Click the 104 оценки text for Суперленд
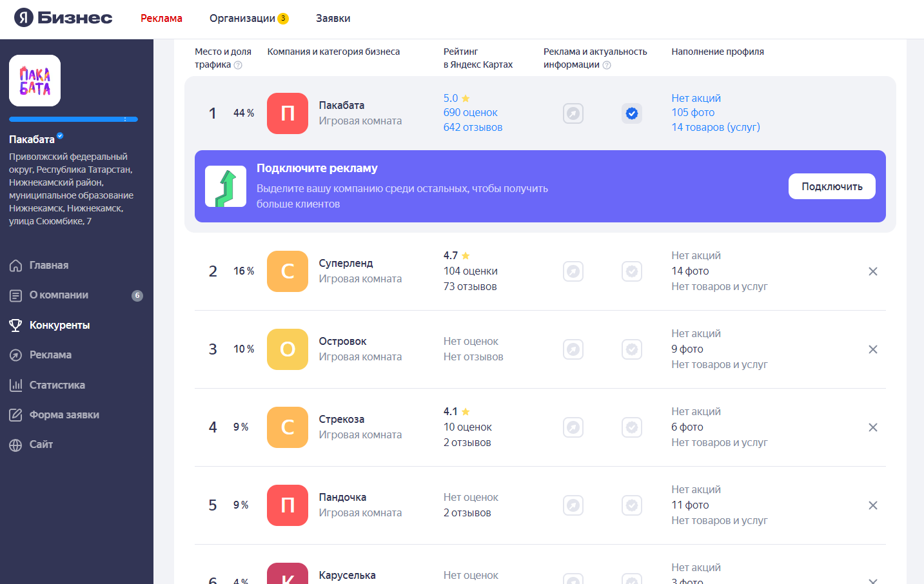This screenshot has height=584, width=924. [471, 271]
